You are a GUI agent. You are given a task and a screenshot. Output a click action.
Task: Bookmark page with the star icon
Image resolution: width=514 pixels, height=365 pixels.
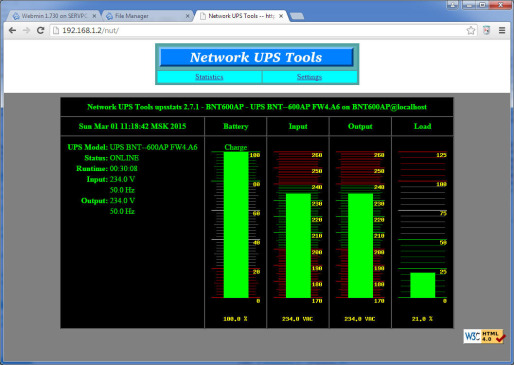click(x=471, y=30)
